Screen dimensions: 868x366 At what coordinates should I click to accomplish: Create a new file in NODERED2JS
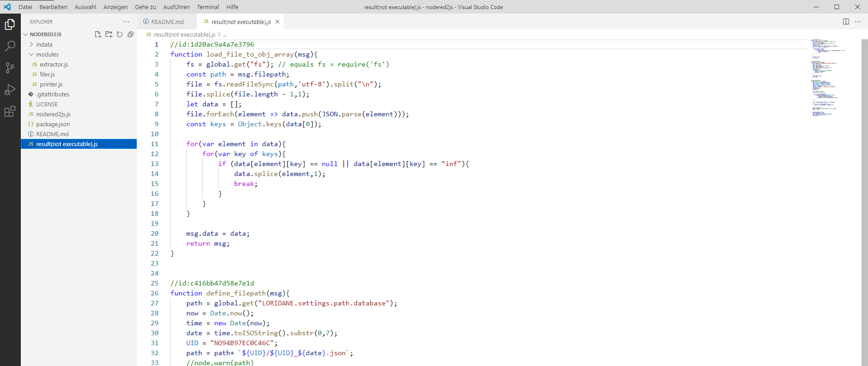tap(98, 34)
